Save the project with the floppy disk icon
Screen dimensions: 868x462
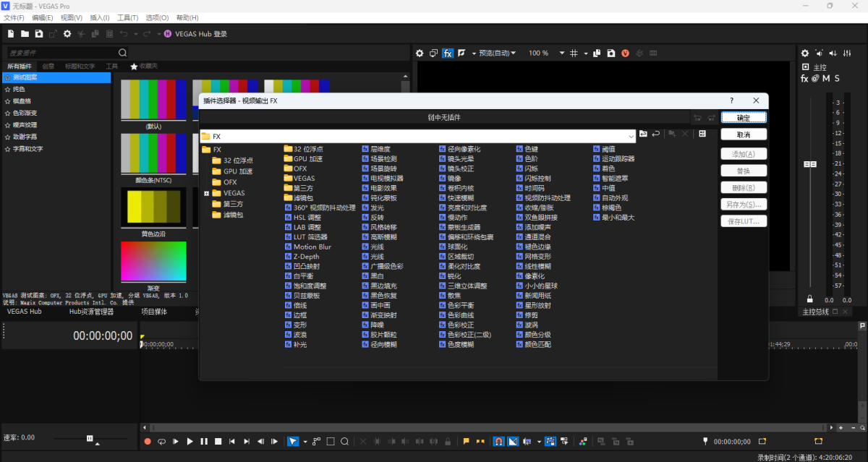click(39, 33)
